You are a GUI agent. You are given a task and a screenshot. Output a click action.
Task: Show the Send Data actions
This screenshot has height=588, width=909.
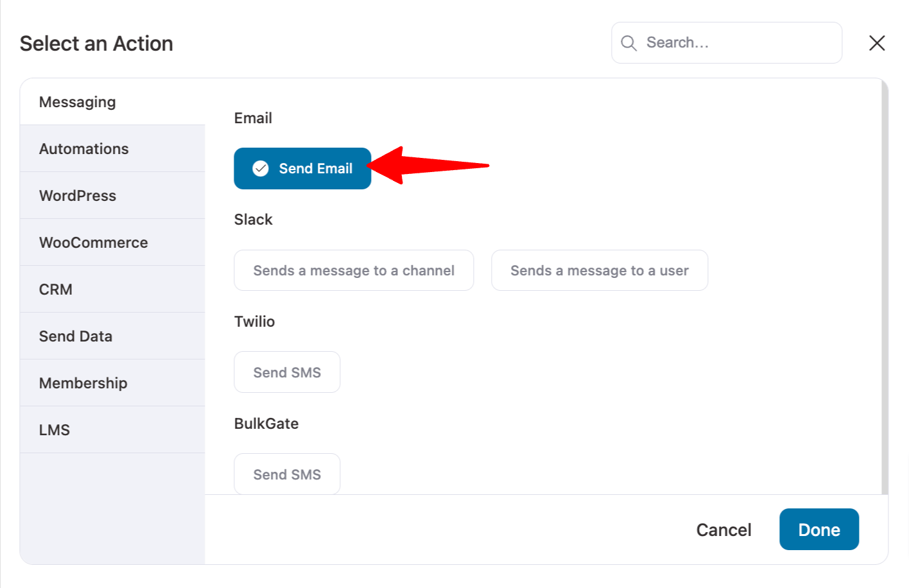tap(112, 336)
